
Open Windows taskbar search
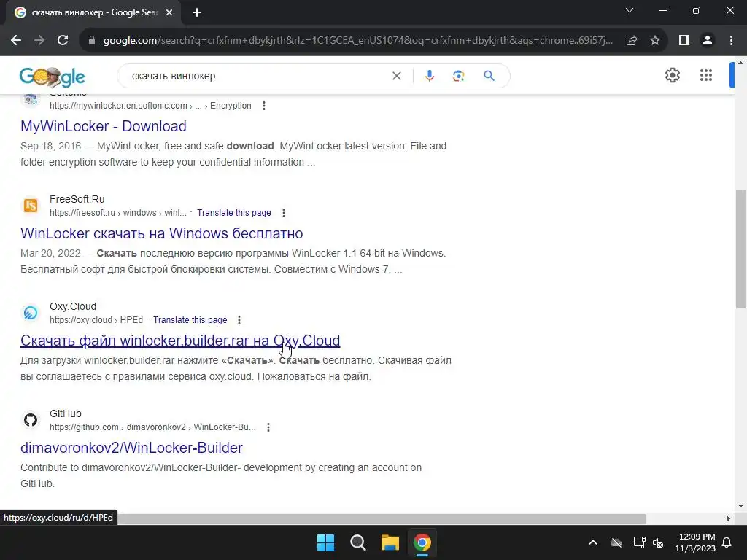pyautogui.click(x=357, y=542)
